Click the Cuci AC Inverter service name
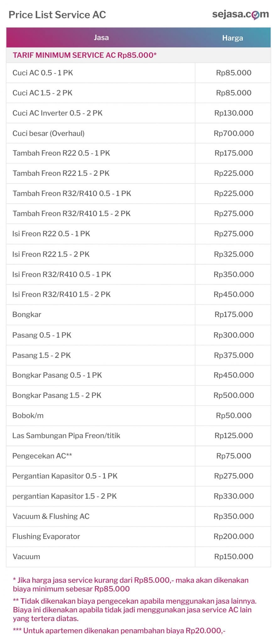 pyautogui.click(x=57, y=113)
